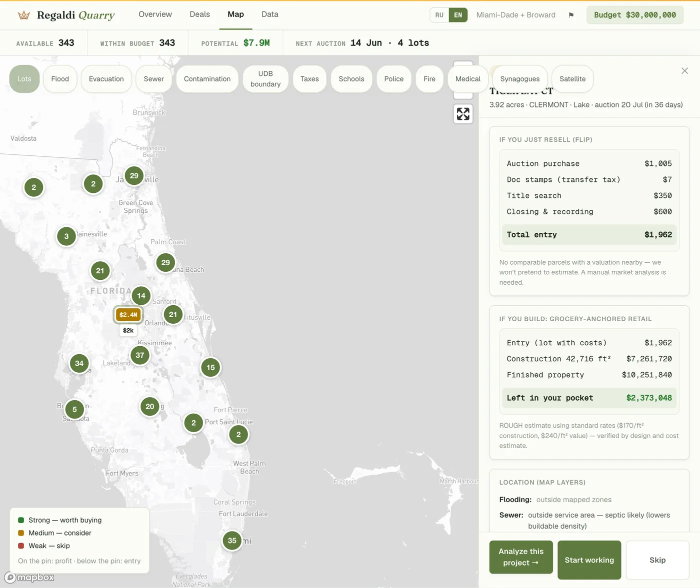Viewport: 700px width, 588px height.
Task: Open the Deals tab
Action: [x=199, y=14]
